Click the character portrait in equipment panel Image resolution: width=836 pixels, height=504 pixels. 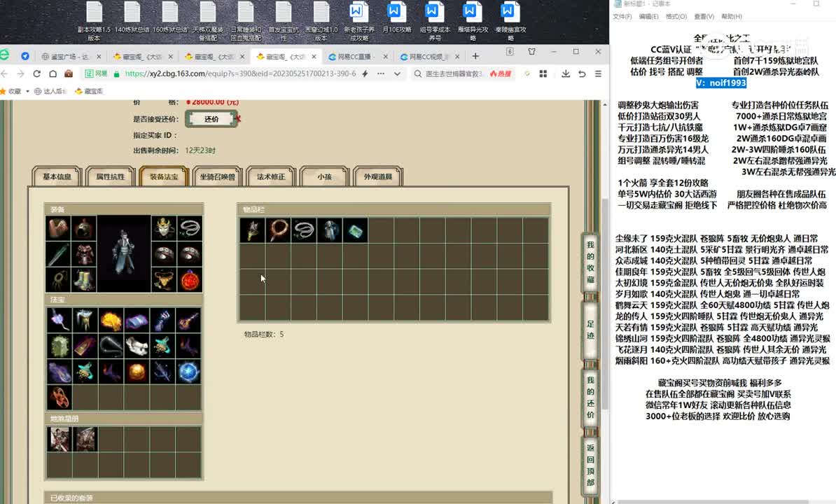tap(124, 253)
